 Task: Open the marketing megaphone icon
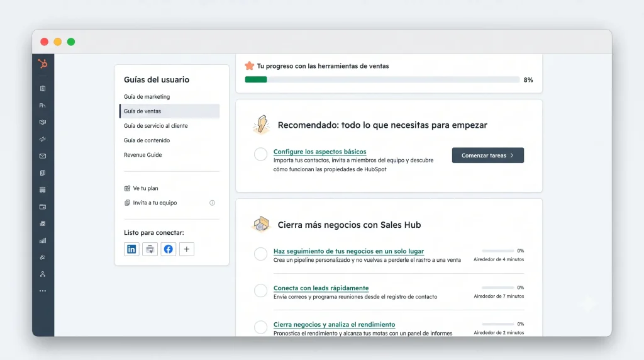43,139
